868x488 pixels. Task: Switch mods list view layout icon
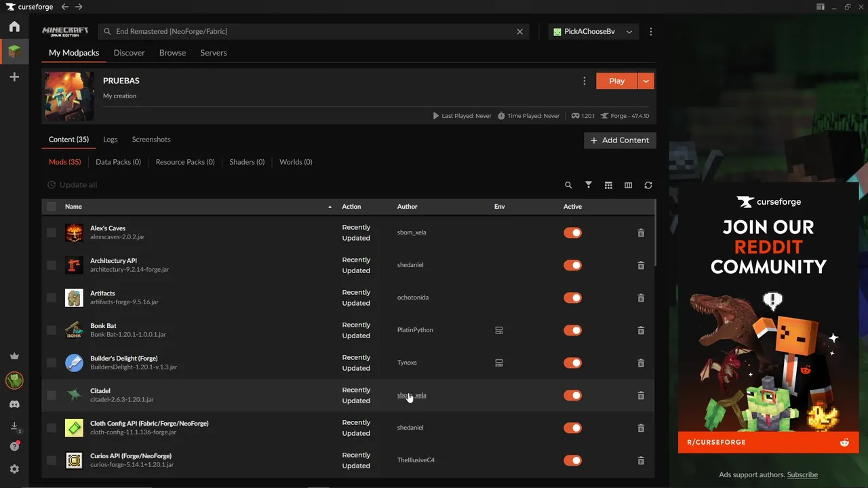coord(608,185)
